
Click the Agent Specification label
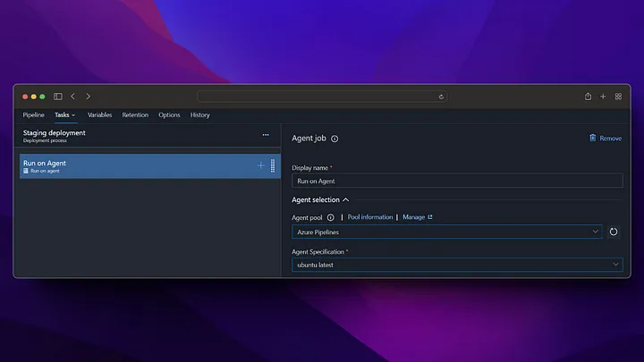[x=318, y=252]
